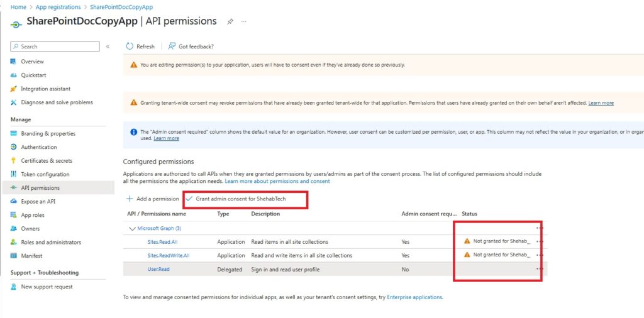Click the Authentication icon in sidebar
644x318 pixels.
tap(14, 147)
